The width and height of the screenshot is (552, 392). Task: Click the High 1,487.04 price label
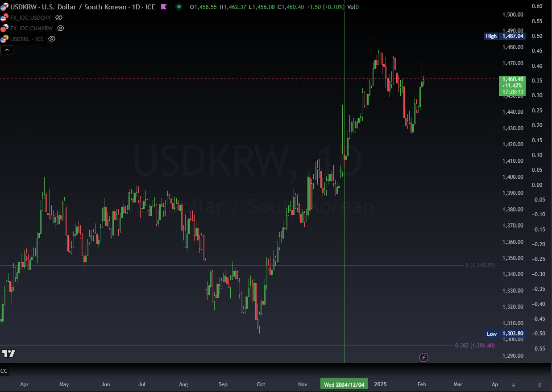point(505,36)
